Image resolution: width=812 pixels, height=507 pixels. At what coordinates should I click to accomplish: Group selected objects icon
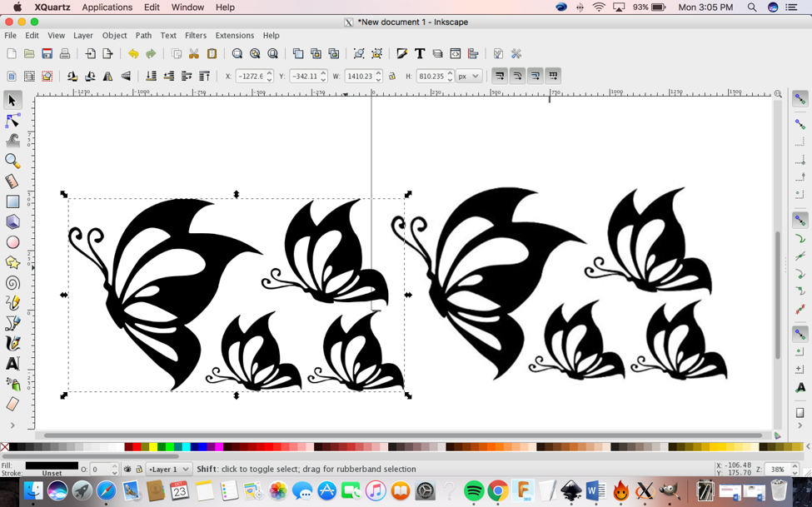(359, 54)
